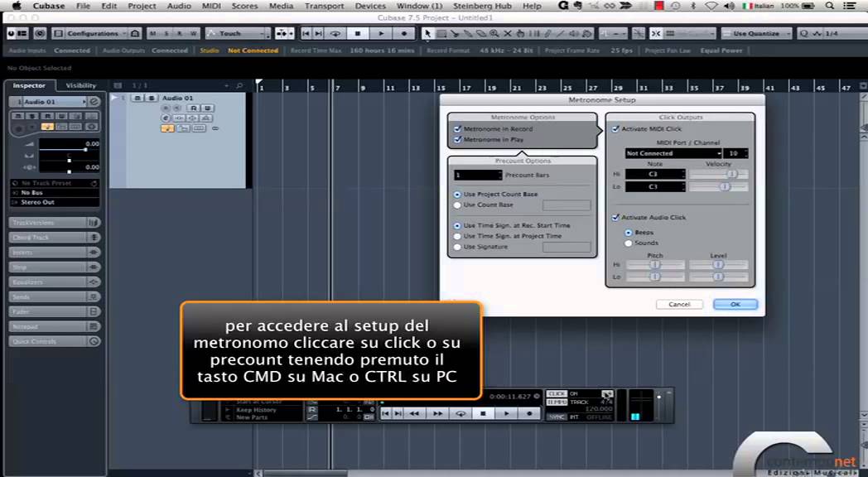Image resolution: width=868 pixels, height=477 pixels.
Task: Open the Spotlight search icon in the menu bar
Action: coord(829,6)
